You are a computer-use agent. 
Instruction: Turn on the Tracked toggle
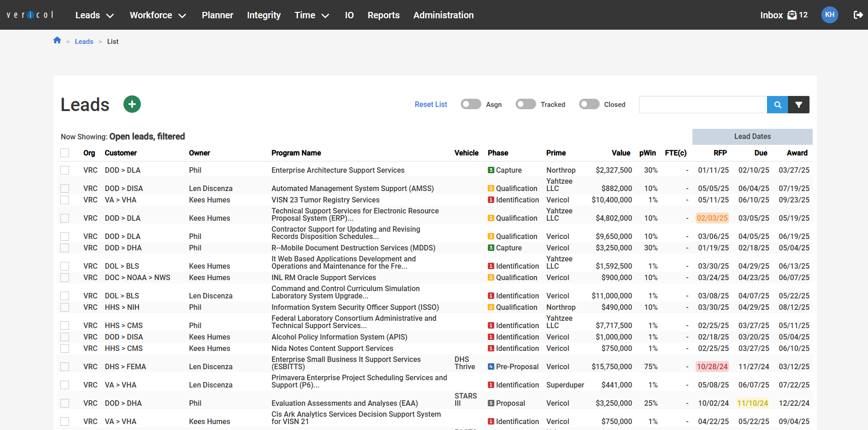tap(525, 104)
